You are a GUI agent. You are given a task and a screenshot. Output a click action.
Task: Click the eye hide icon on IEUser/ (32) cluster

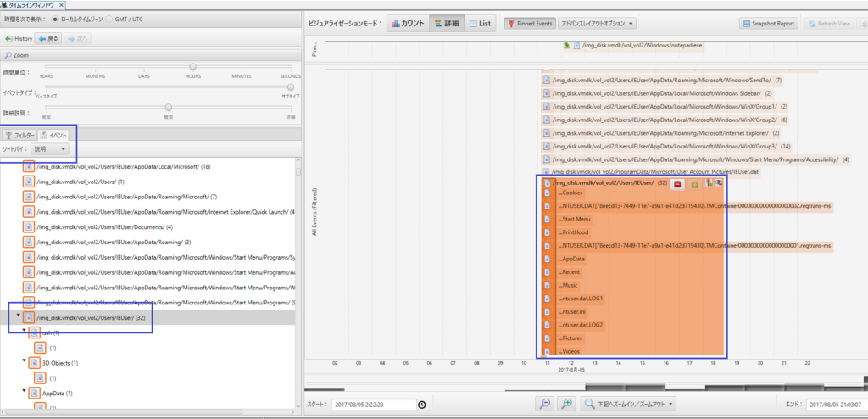(x=719, y=182)
